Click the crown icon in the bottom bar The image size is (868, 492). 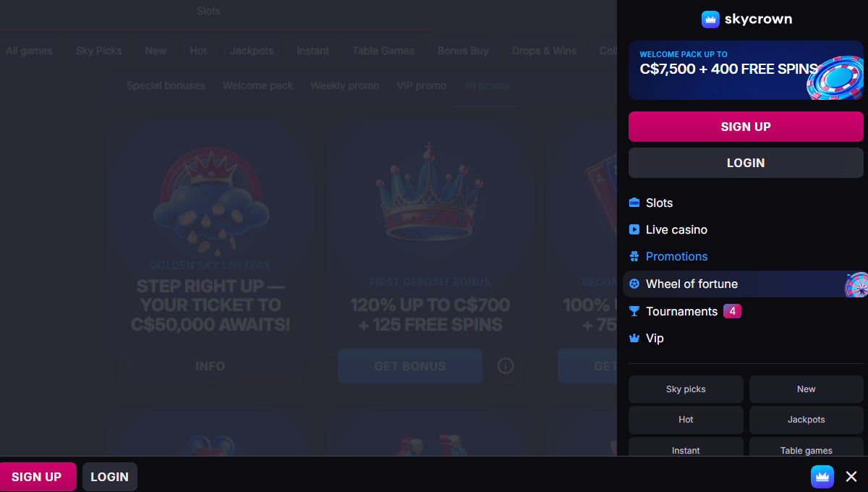pyautogui.click(x=822, y=477)
